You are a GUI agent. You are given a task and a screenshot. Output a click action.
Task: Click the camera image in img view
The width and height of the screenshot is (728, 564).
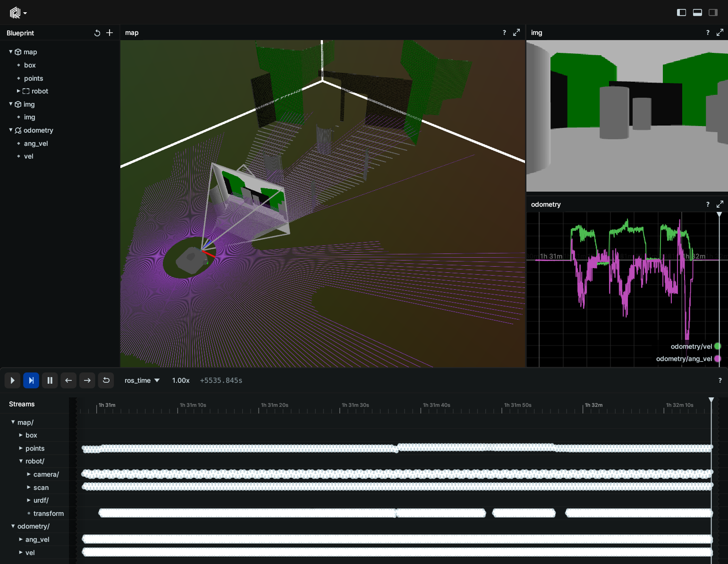[627, 116]
